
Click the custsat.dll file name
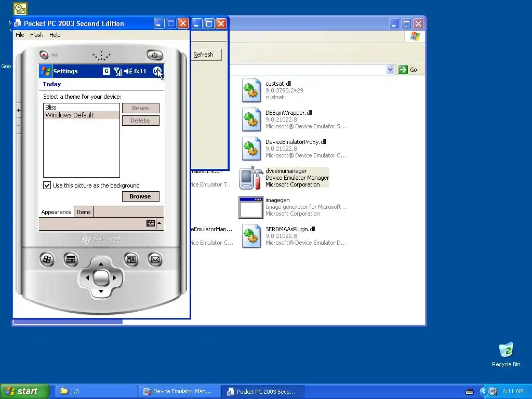pos(278,84)
